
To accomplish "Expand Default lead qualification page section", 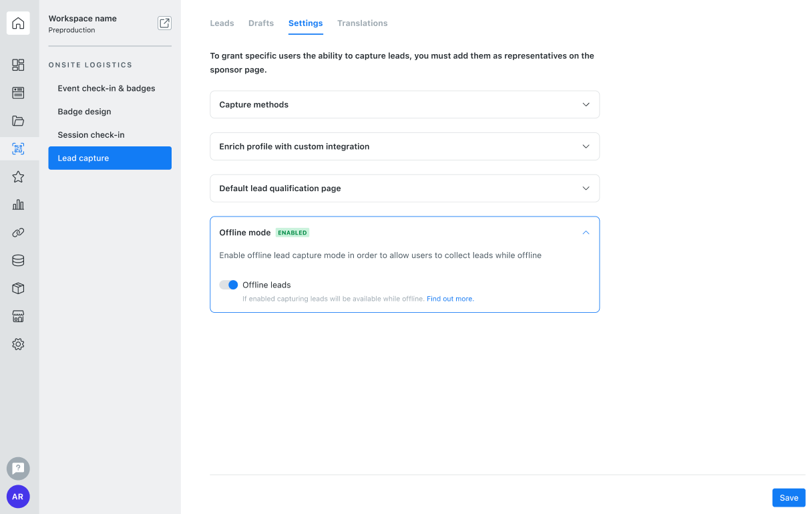I will [405, 188].
